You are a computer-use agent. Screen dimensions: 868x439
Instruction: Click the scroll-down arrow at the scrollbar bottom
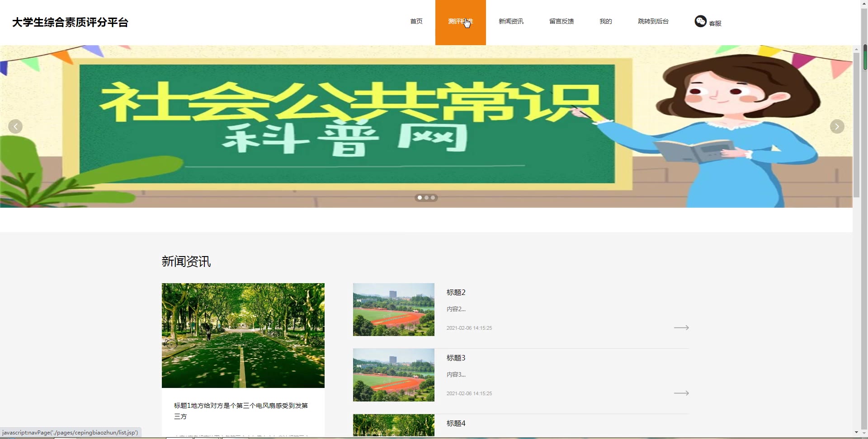(856, 433)
